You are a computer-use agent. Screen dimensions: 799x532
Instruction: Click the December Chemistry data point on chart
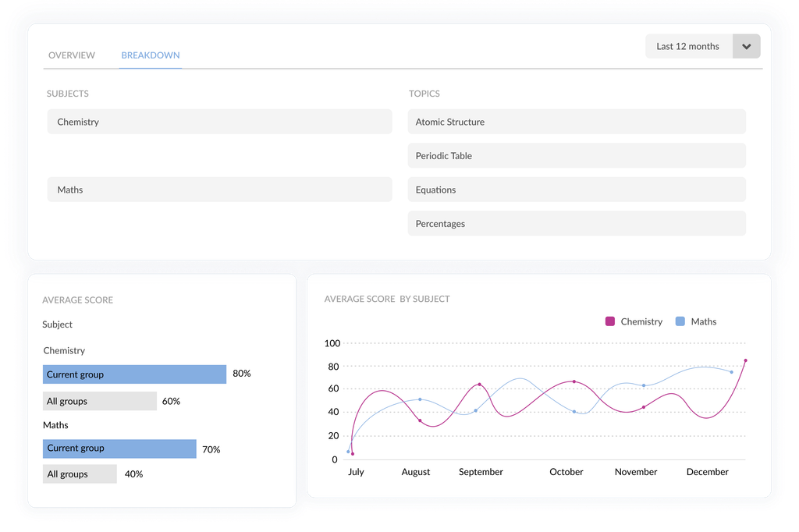745,361
